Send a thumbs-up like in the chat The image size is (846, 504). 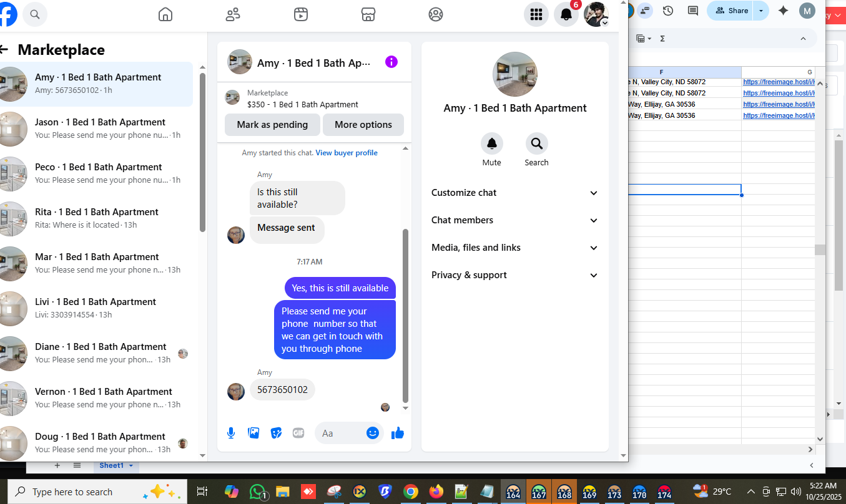(398, 433)
